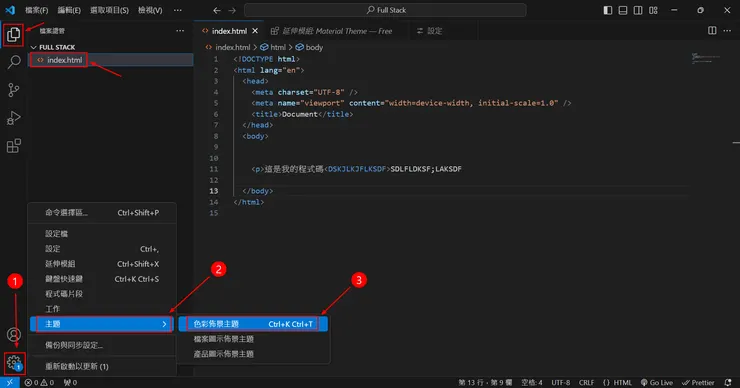
Task: Open the customize layout icon
Action: [x=653, y=10]
